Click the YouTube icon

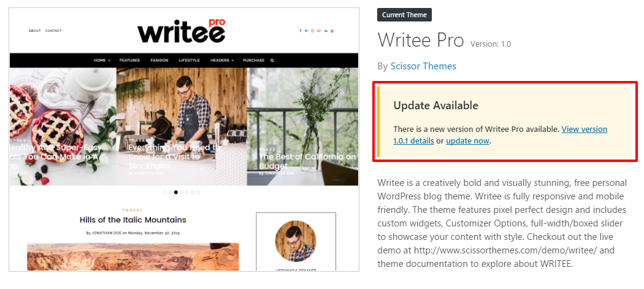(332, 31)
